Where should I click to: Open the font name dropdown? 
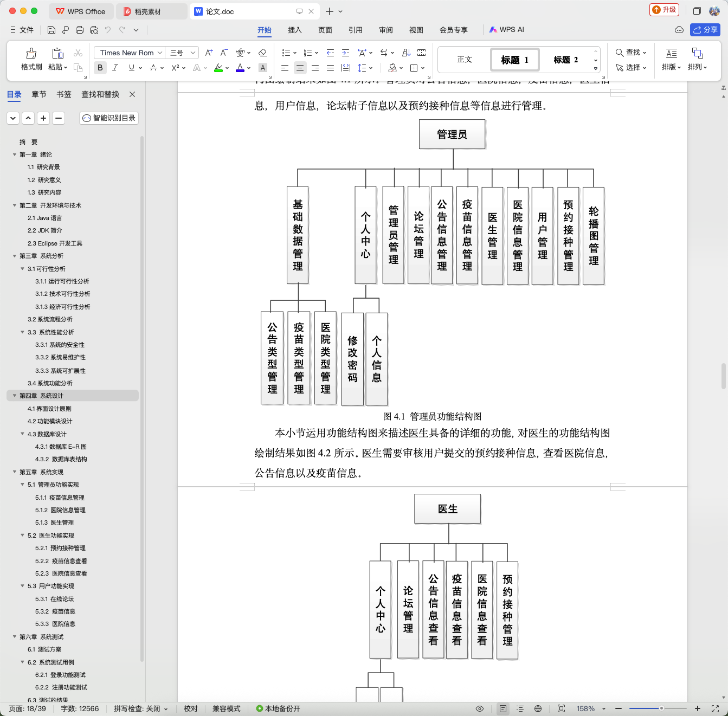pos(129,53)
